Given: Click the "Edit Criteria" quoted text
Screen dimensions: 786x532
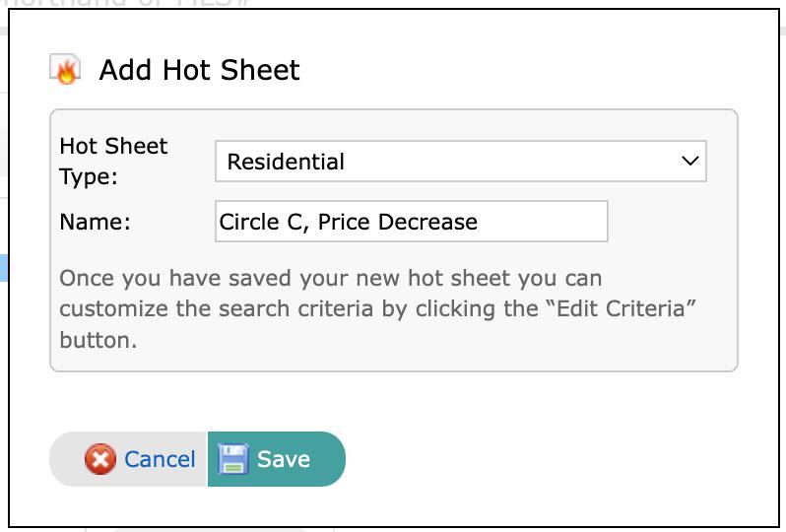Looking at the screenshot, I should pos(620,309).
